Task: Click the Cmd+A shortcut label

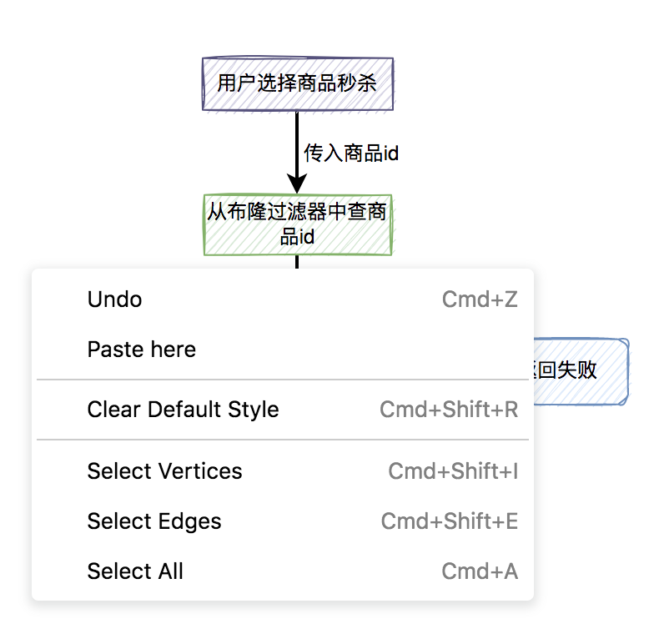Action: coord(480,571)
